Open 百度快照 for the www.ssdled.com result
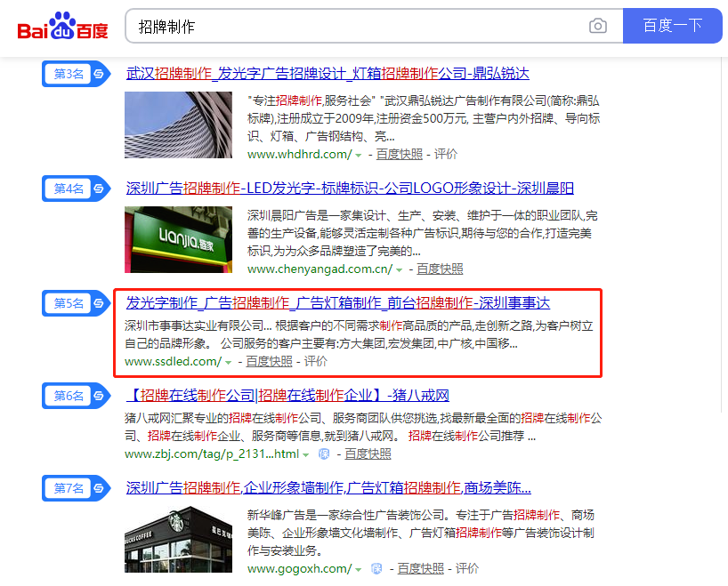 coord(270,361)
